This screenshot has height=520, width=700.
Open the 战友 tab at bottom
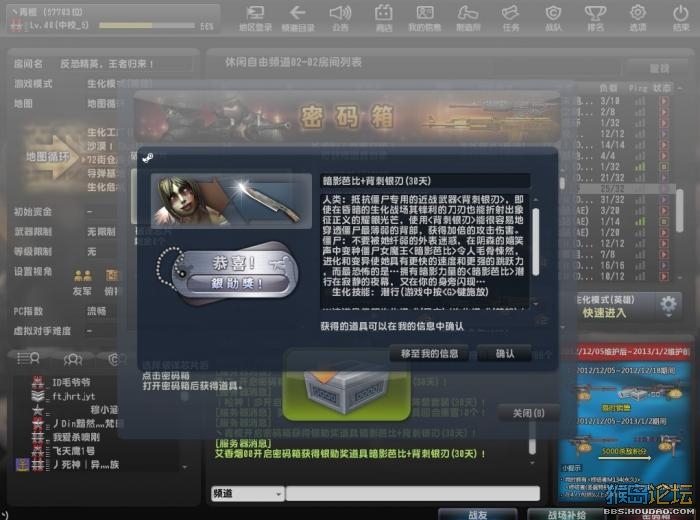(477, 515)
